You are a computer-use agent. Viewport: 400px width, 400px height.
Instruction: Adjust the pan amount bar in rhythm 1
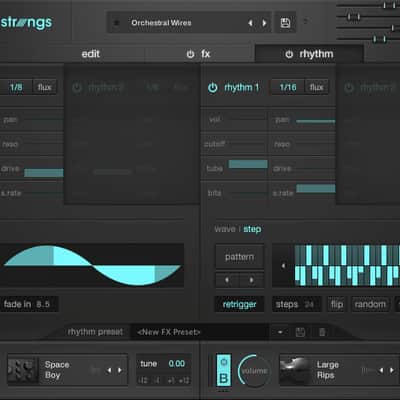click(315, 121)
